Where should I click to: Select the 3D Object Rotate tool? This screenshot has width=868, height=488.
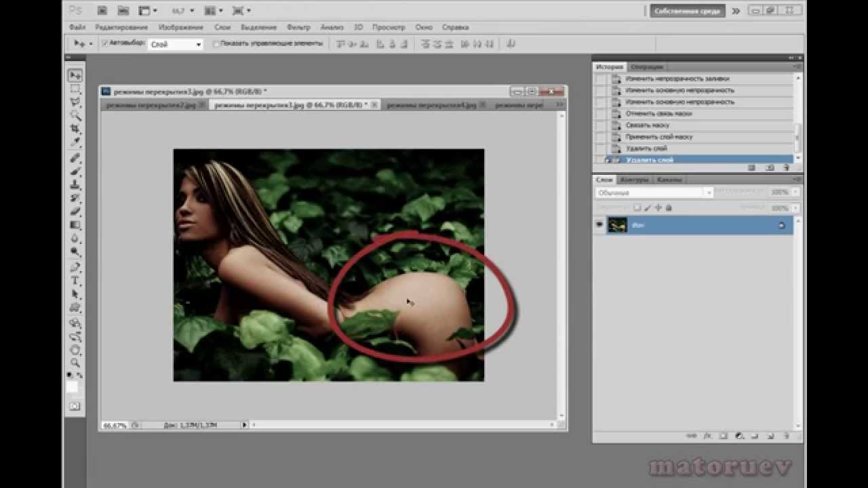coord(75,323)
